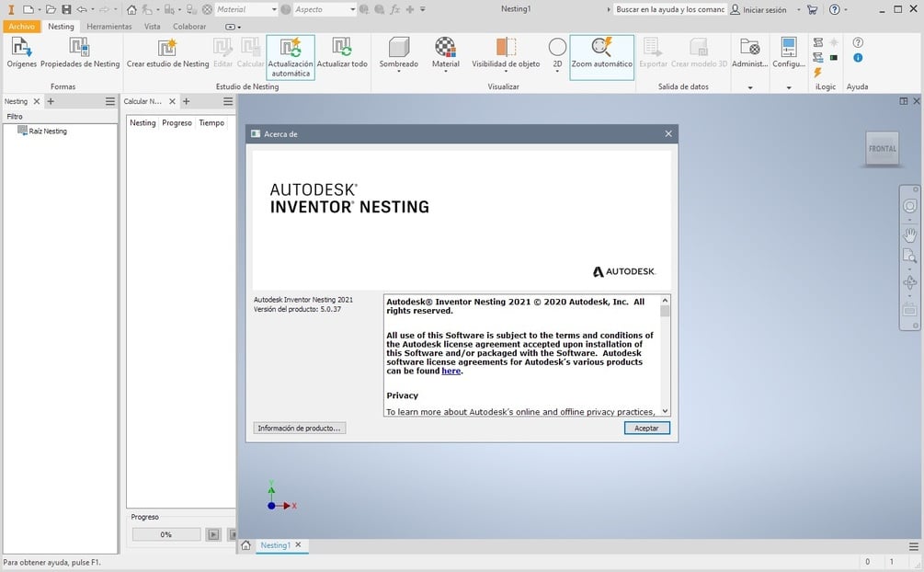Open the Calcular N... panel hamburger menu
Viewport: 924px width, 572px height.
tap(228, 101)
